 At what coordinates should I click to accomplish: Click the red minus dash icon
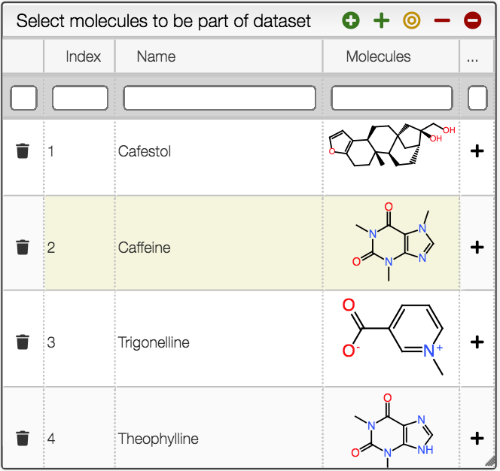[442, 21]
